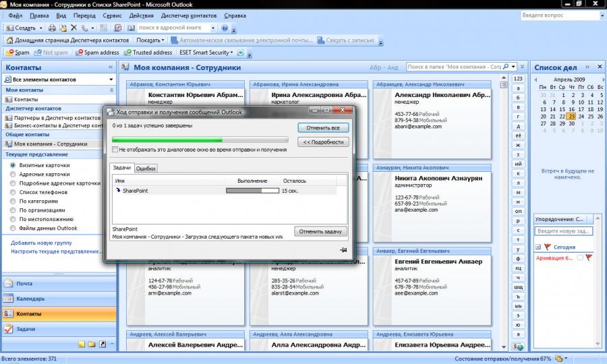Viewport: 607px width, 364px height.
Task: Click the pin icon in the send/receive dialog
Action: [343, 250]
